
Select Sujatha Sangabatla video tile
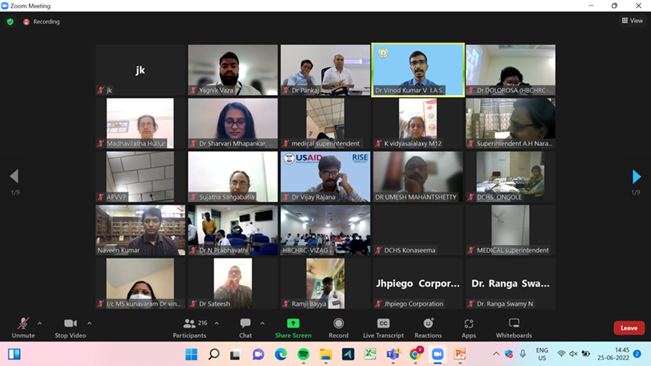coord(233,177)
